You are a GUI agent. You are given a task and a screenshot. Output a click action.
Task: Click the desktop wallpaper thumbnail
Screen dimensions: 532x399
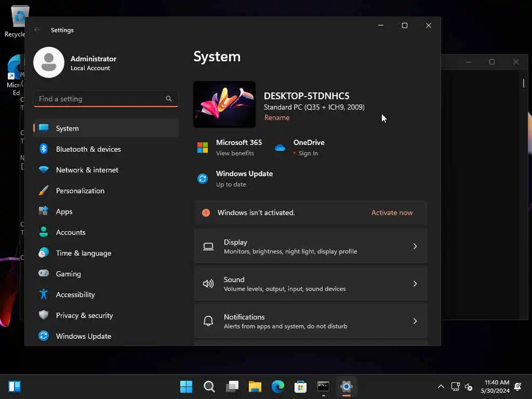click(224, 104)
